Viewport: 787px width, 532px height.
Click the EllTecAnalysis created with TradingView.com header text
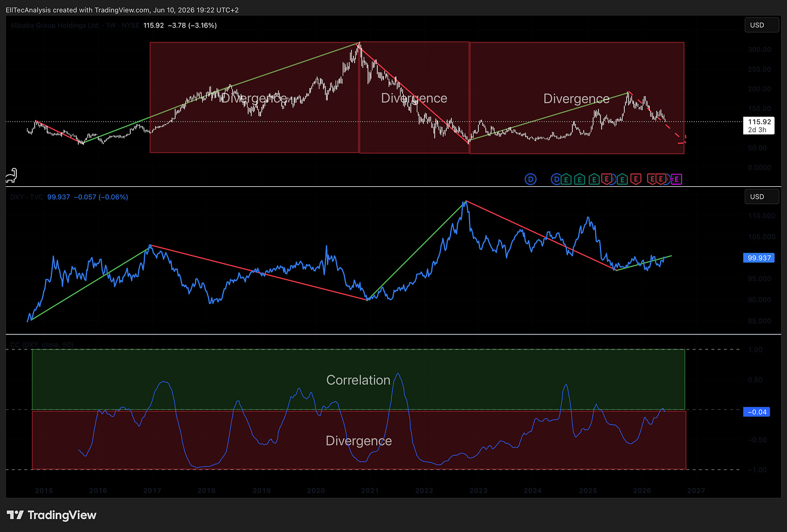(122, 10)
